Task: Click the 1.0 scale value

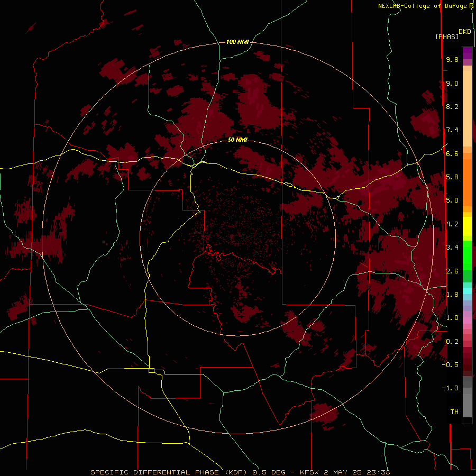Action: tap(452, 318)
